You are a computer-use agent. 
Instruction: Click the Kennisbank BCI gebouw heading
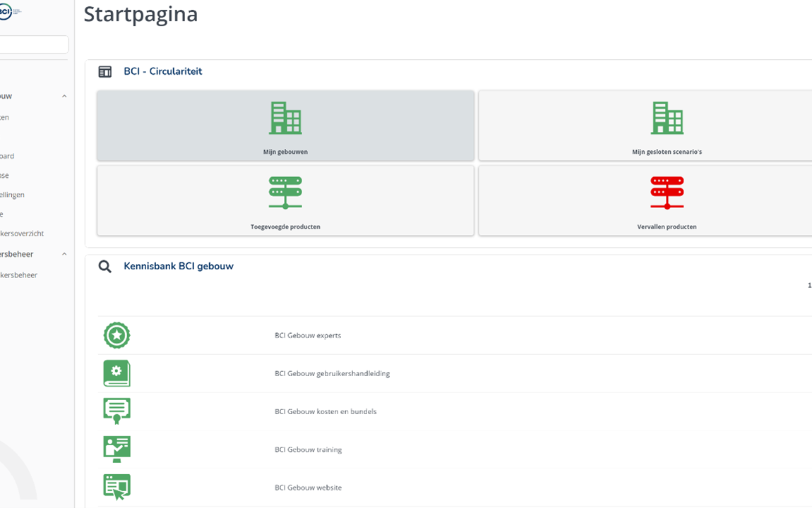pyautogui.click(x=179, y=266)
